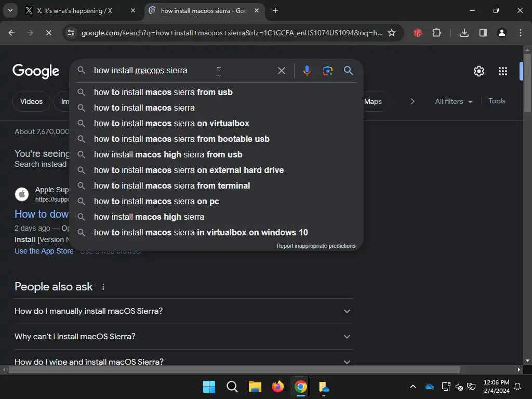
Task: Click Chrome icon in taskbar
Action: click(x=301, y=387)
